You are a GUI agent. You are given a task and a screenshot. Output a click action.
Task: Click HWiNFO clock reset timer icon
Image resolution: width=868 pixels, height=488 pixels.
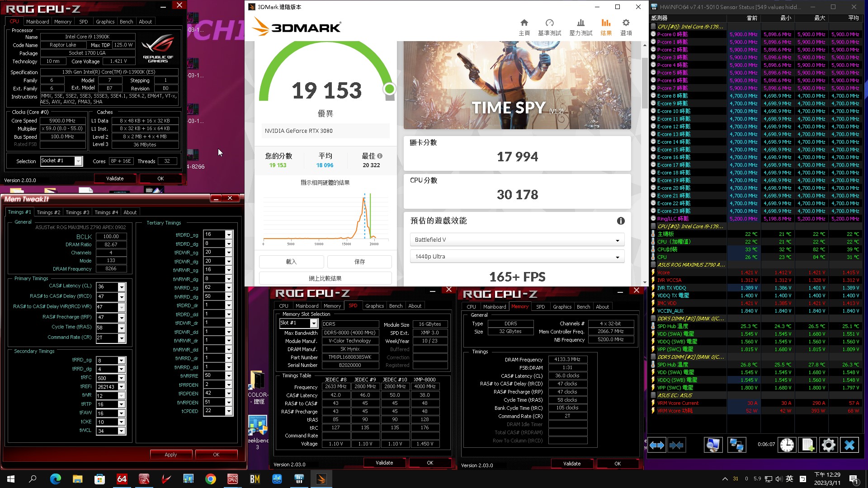tap(787, 445)
